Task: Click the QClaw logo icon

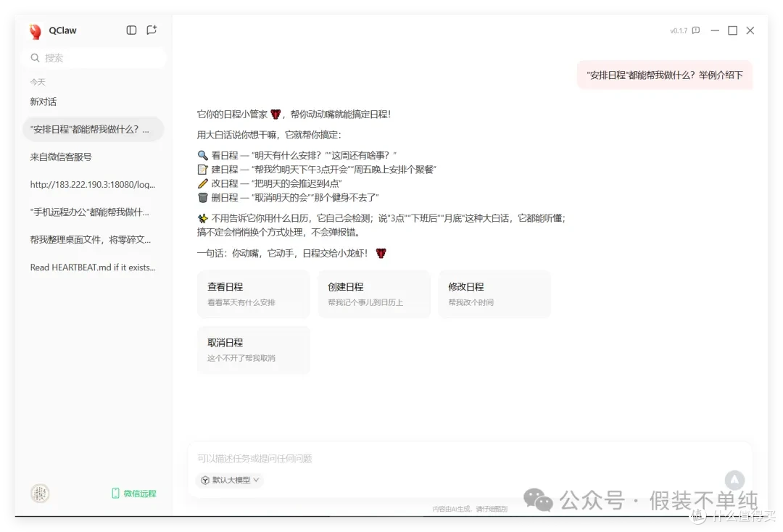Action: pos(35,31)
